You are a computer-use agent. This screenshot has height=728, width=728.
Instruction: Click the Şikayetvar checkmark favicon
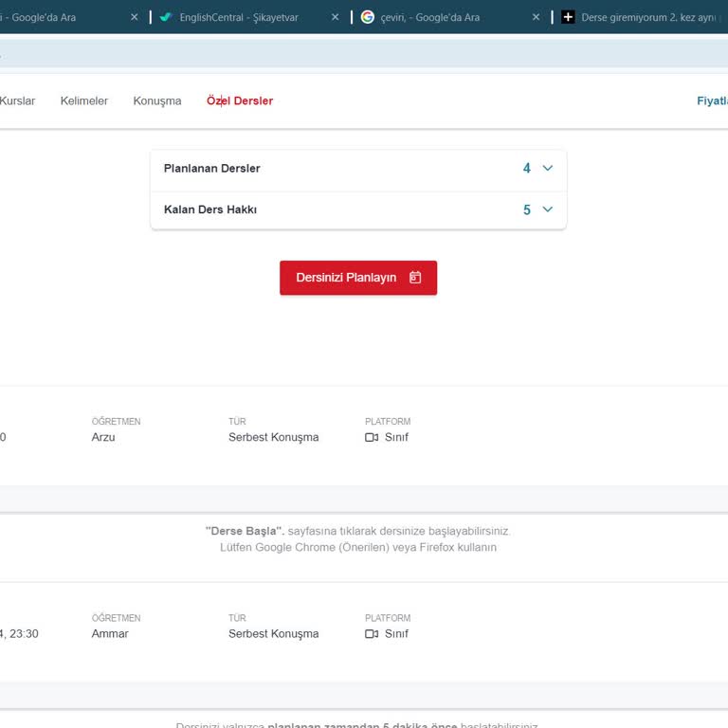166,17
